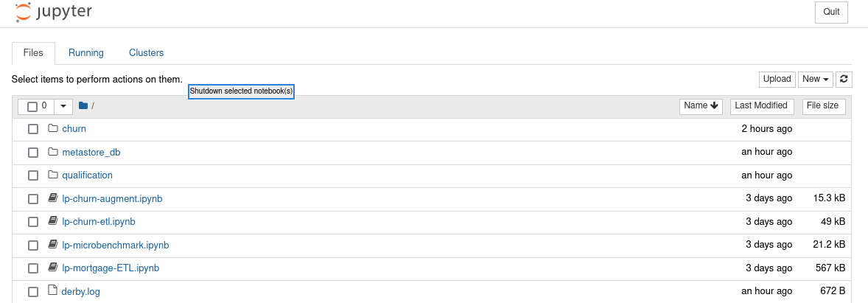This screenshot has height=303, width=868.
Task: Click the Upload button
Action: tap(777, 80)
